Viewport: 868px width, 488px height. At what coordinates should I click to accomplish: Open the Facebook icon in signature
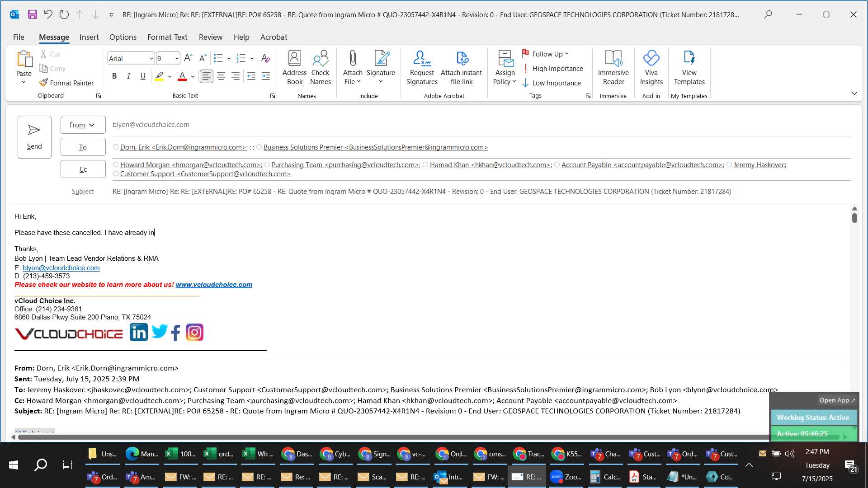tap(176, 333)
